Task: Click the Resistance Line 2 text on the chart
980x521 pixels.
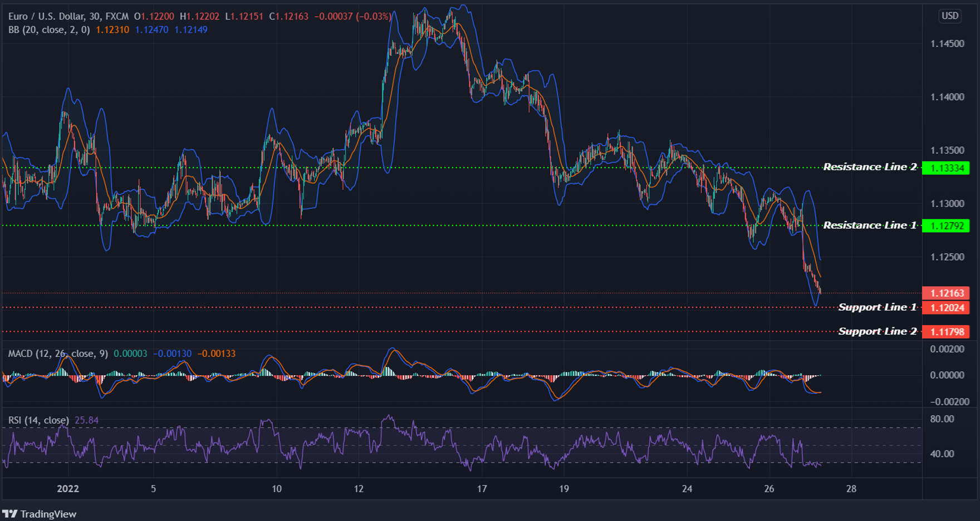Action: 869,166
